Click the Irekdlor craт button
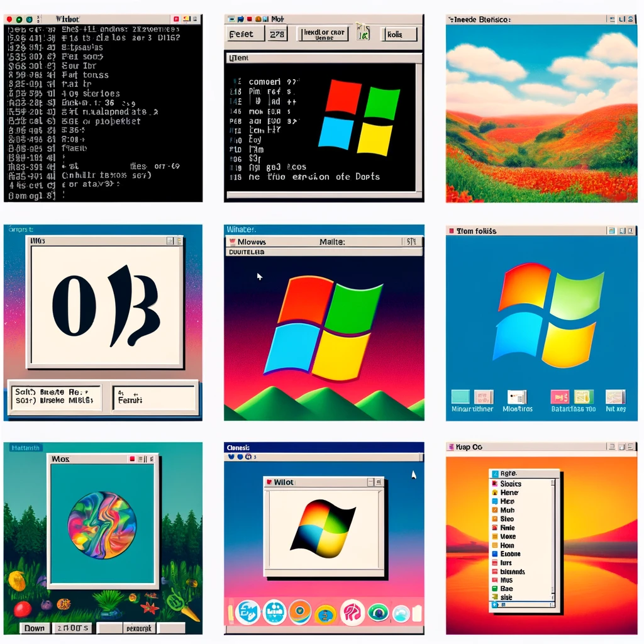 pyautogui.click(x=324, y=34)
